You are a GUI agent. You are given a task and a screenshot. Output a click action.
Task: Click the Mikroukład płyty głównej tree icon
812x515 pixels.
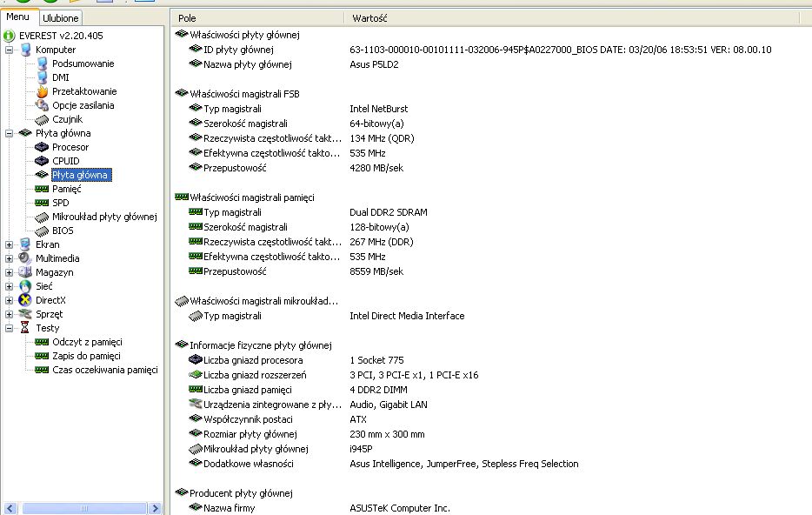pyautogui.click(x=42, y=217)
